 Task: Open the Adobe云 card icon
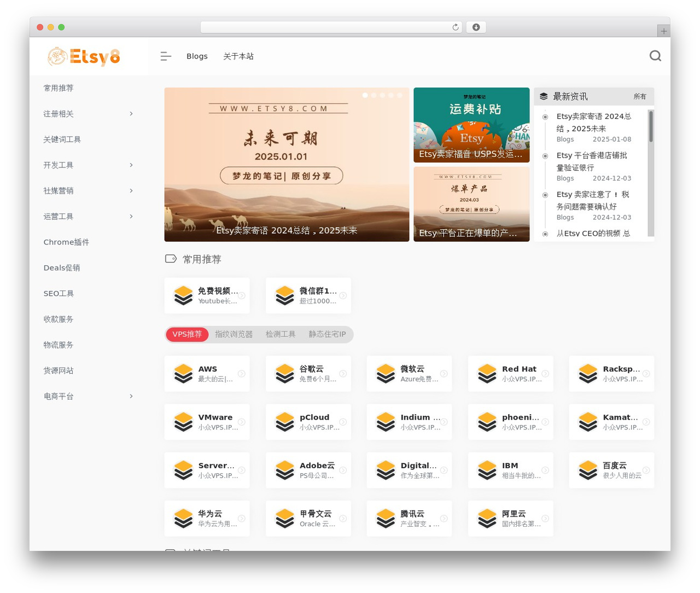tap(285, 470)
